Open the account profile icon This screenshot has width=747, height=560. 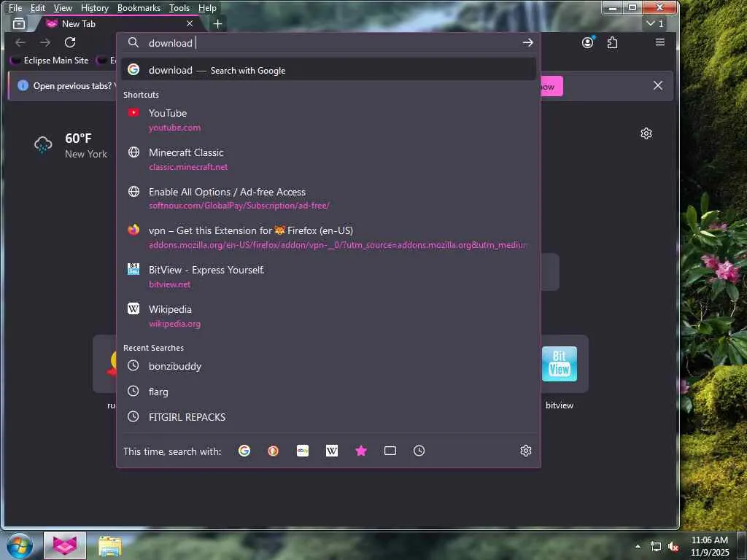point(589,42)
